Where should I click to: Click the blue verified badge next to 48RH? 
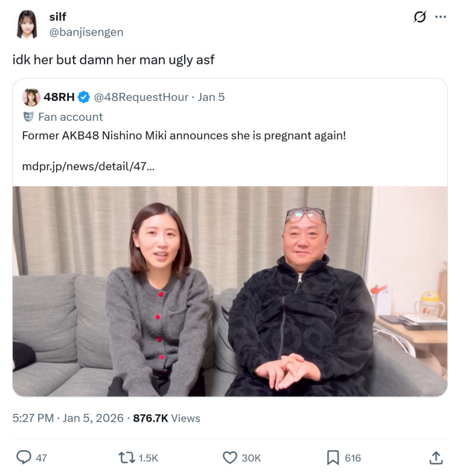84,97
